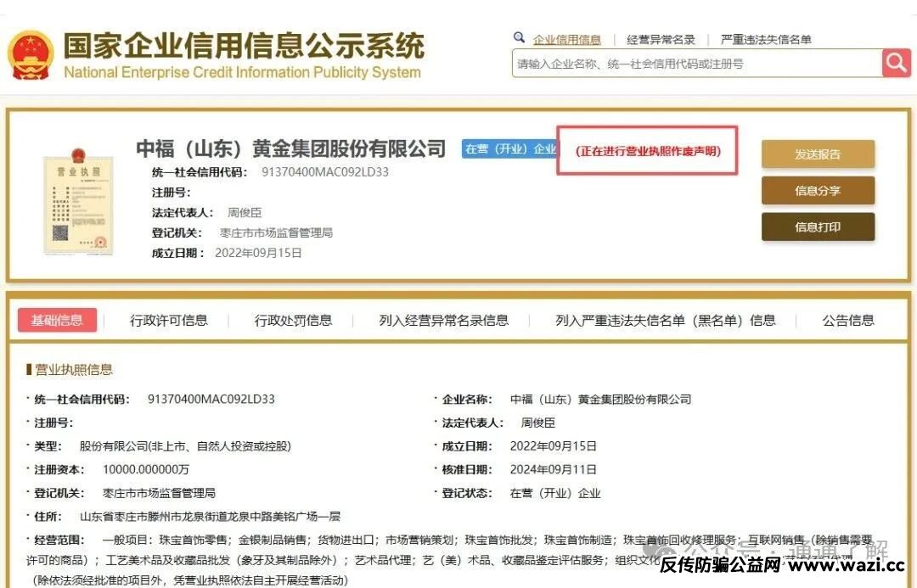The image size is (917, 588).
Task: Click the 企业名称 value in license details
Action: point(600,399)
